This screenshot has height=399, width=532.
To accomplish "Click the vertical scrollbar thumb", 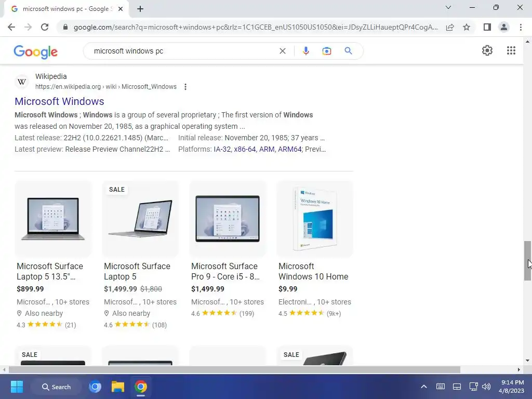I will pyautogui.click(x=527, y=261).
